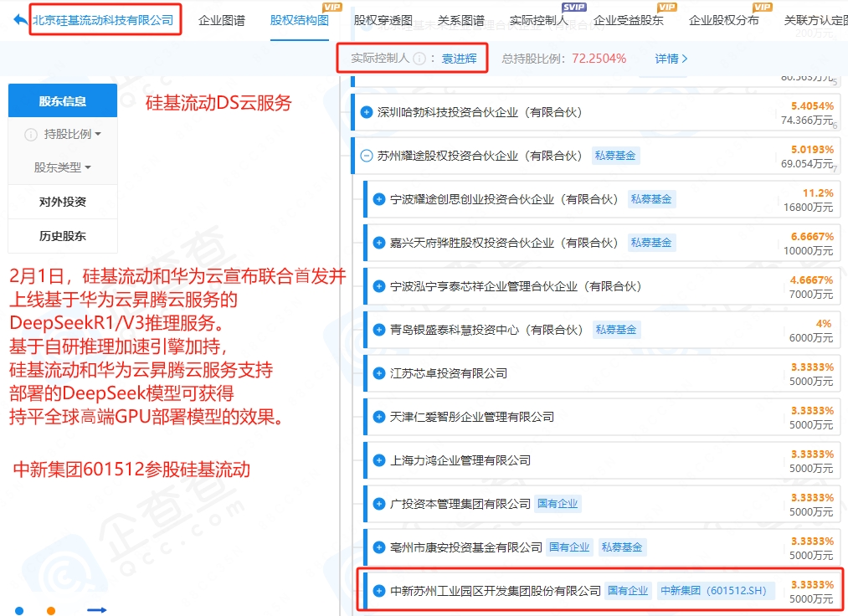Click the 深圳哈勃科技投资合伙企业 company name

pos(480,112)
